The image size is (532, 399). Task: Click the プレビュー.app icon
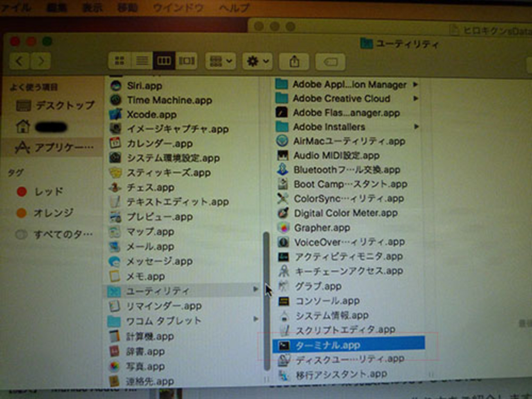(x=116, y=217)
